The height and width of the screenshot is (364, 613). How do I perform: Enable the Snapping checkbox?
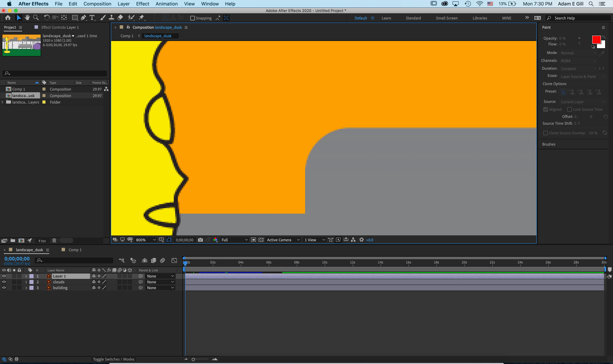193,18
